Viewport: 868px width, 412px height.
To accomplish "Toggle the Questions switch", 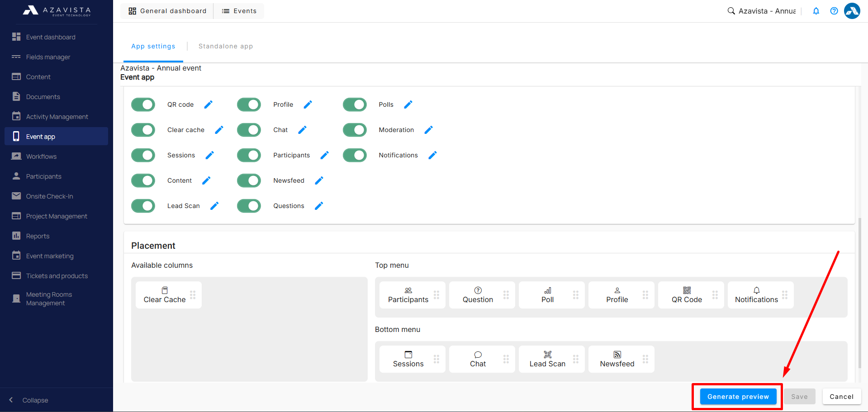I will (249, 206).
